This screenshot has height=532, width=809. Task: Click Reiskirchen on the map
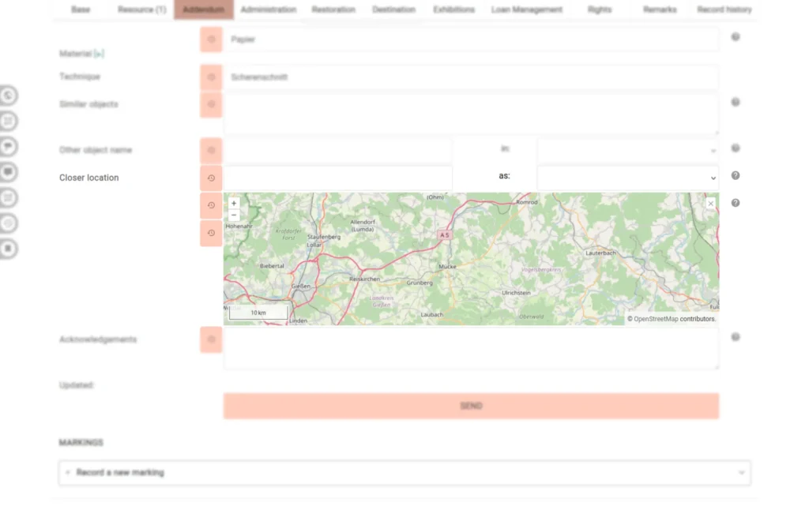click(364, 279)
